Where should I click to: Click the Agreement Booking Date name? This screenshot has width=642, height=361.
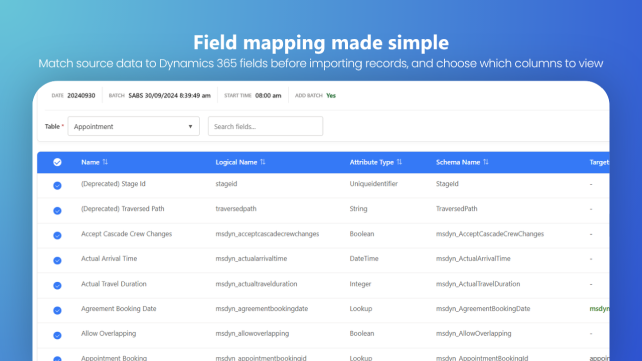pyautogui.click(x=119, y=309)
